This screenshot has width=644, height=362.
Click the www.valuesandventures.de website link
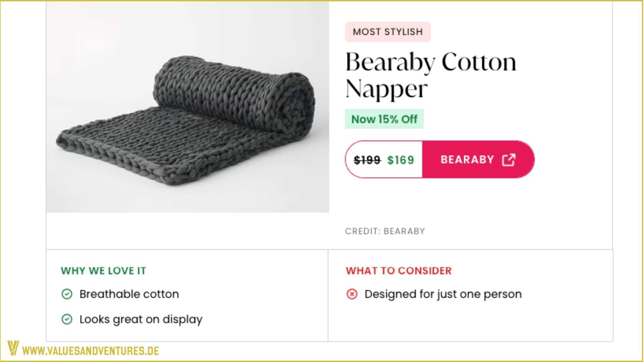[90, 351]
